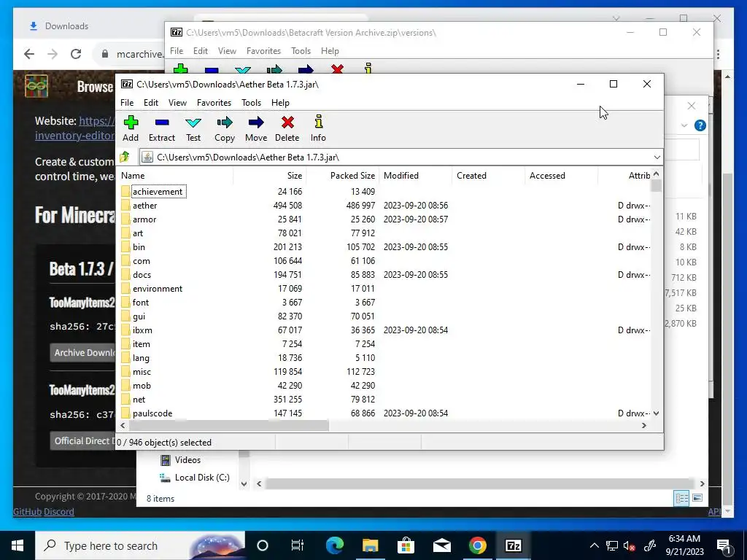Expand the Explorer ribbon chevron
Image resolution: width=747 pixels, height=560 pixels.
point(684,125)
